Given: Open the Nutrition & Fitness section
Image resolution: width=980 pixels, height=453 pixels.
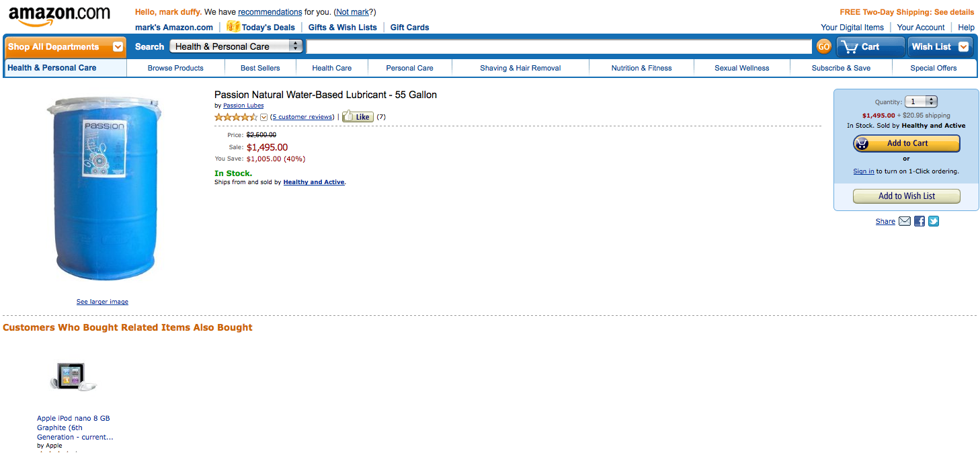Looking at the screenshot, I should (641, 68).
